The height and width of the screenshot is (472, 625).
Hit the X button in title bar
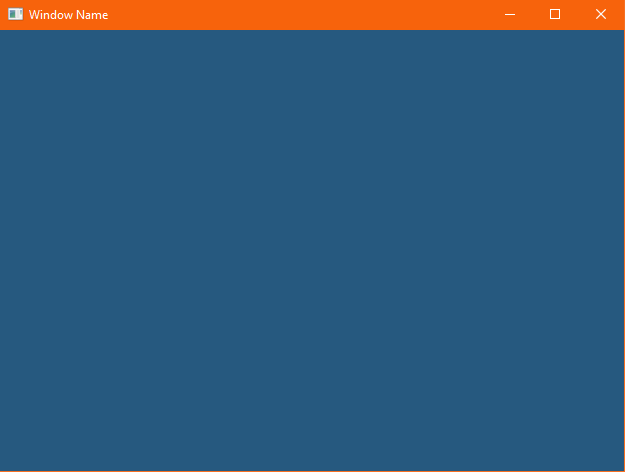click(601, 15)
